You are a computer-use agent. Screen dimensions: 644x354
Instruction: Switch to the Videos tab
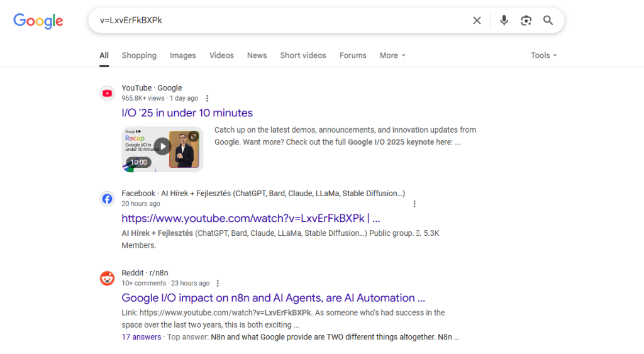point(221,55)
